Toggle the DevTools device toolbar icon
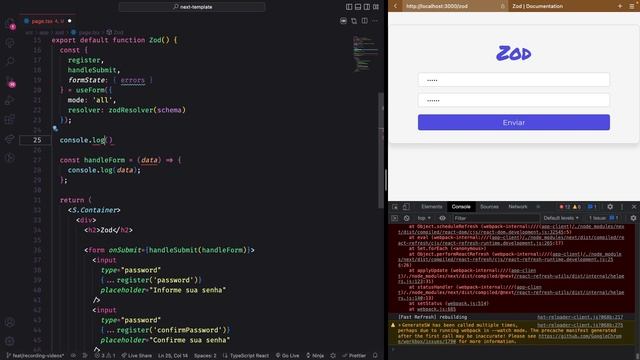The width and height of the screenshot is (640, 360). pos(406,207)
